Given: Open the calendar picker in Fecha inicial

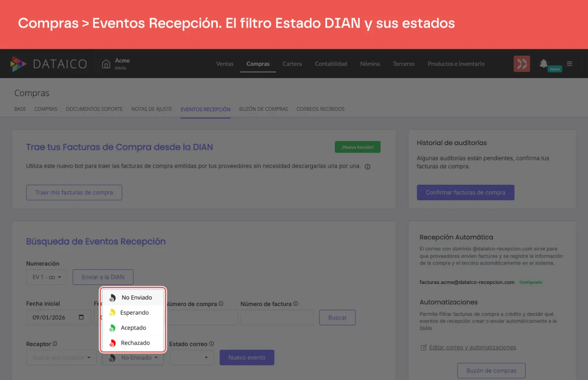Looking at the screenshot, I should click(81, 317).
